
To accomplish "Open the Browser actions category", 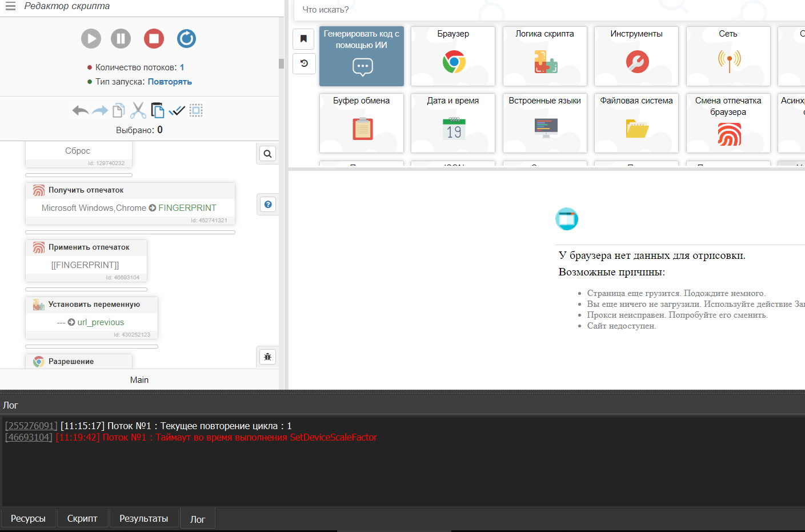I will (x=453, y=56).
